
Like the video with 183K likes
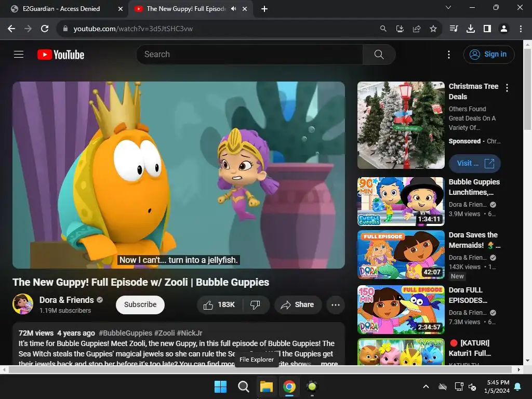click(220, 304)
